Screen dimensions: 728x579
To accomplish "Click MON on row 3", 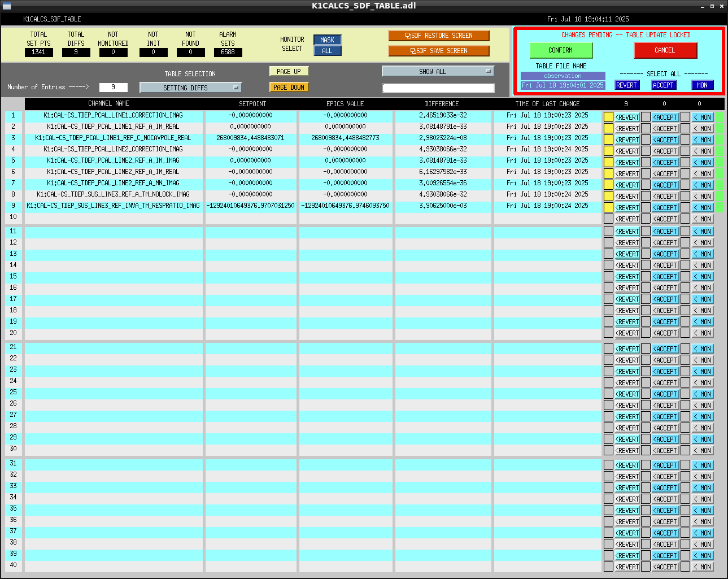I will (x=703, y=140).
